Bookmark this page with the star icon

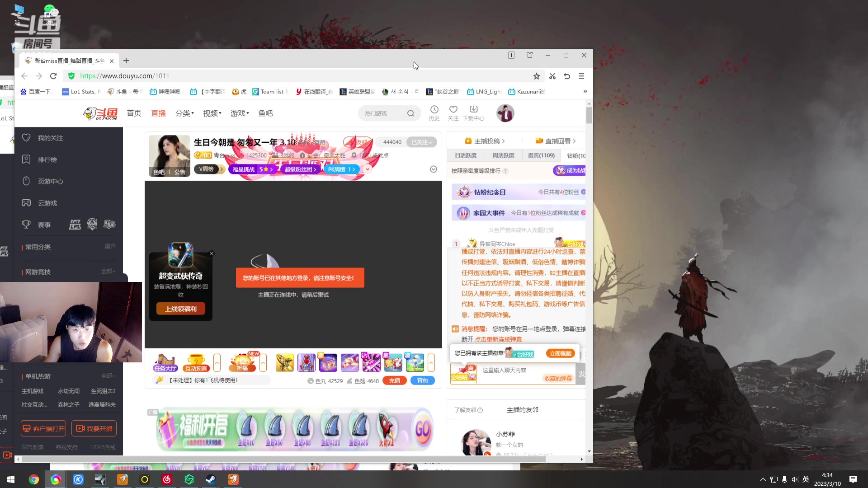click(x=537, y=76)
